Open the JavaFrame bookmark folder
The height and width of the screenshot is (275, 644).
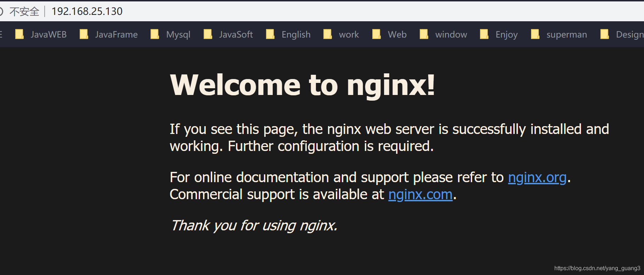point(109,34)
